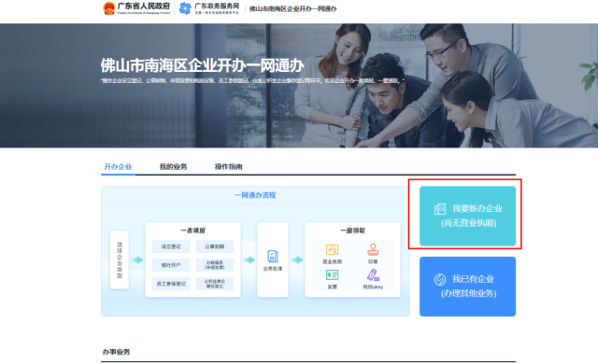Click 我要新办企业 (尚无营业执照) button
Screen dimensions: 598x364
pyautogui.click(x=467, y=216)
